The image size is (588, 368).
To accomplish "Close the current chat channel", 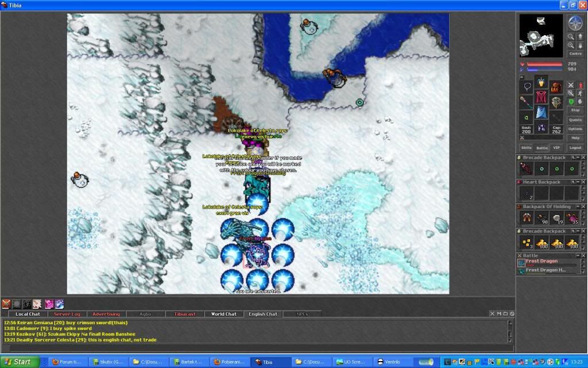I will click(x=492, y=313).
